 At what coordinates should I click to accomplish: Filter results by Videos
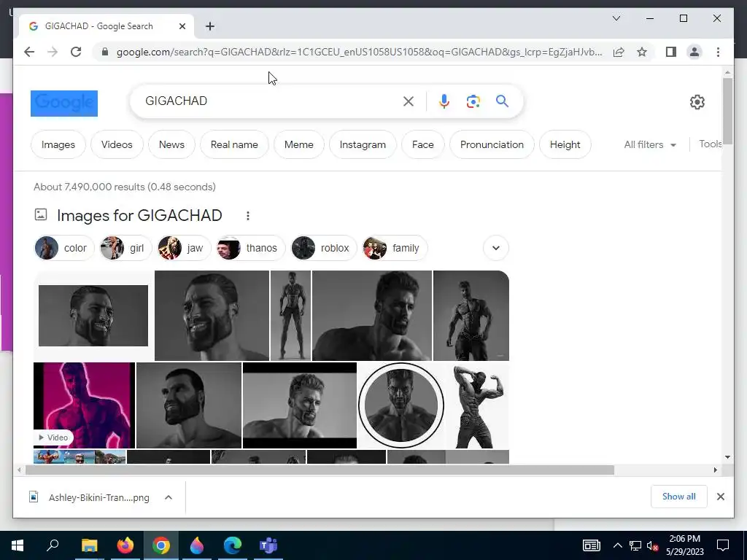[x=117, y=144]
